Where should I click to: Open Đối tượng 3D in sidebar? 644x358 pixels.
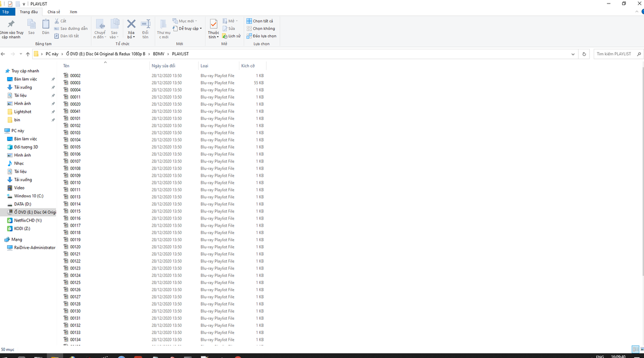26,147
